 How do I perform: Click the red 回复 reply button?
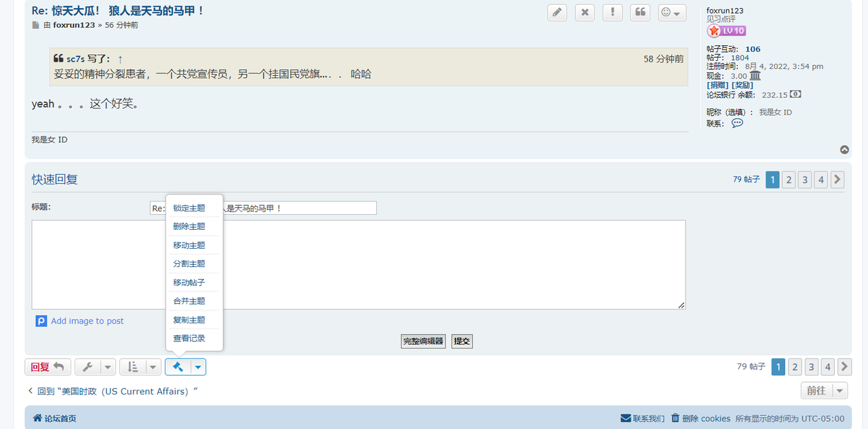47,367
